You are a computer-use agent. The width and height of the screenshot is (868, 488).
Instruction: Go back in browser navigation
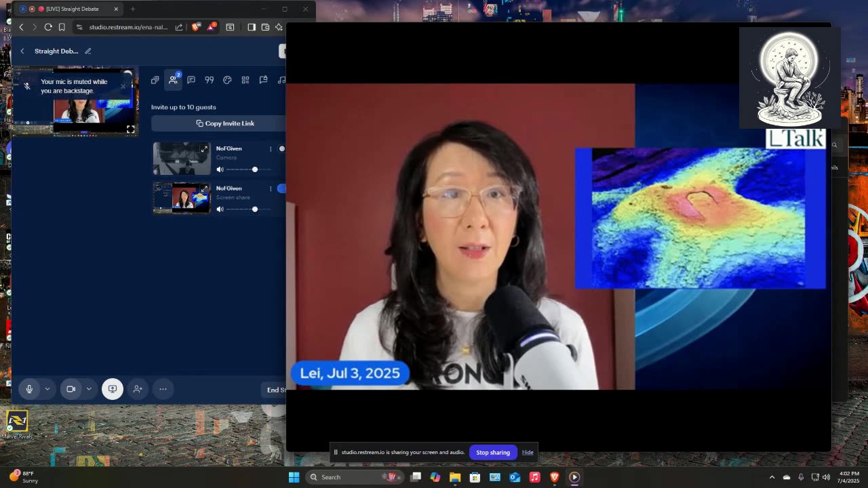(x=22, y=27)
